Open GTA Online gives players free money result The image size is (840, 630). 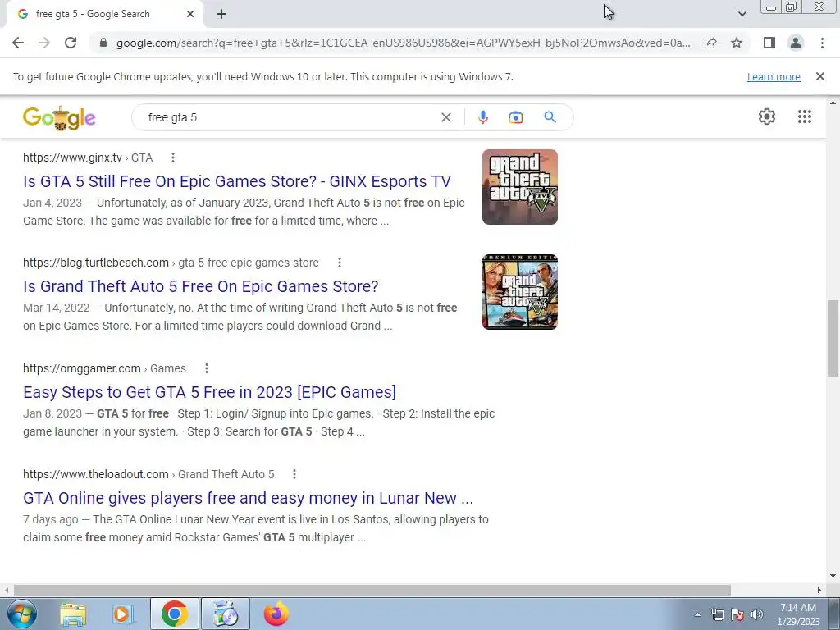coord(248,498)
